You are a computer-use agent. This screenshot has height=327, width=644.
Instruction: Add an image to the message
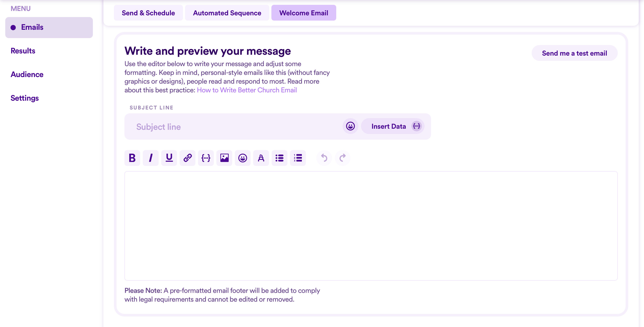[x=224, y=158]
